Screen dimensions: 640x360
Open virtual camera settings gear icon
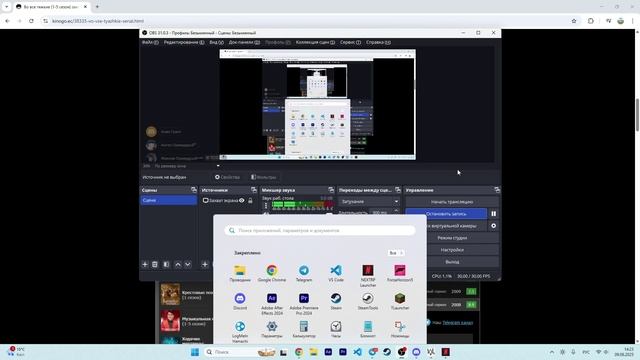493,226
